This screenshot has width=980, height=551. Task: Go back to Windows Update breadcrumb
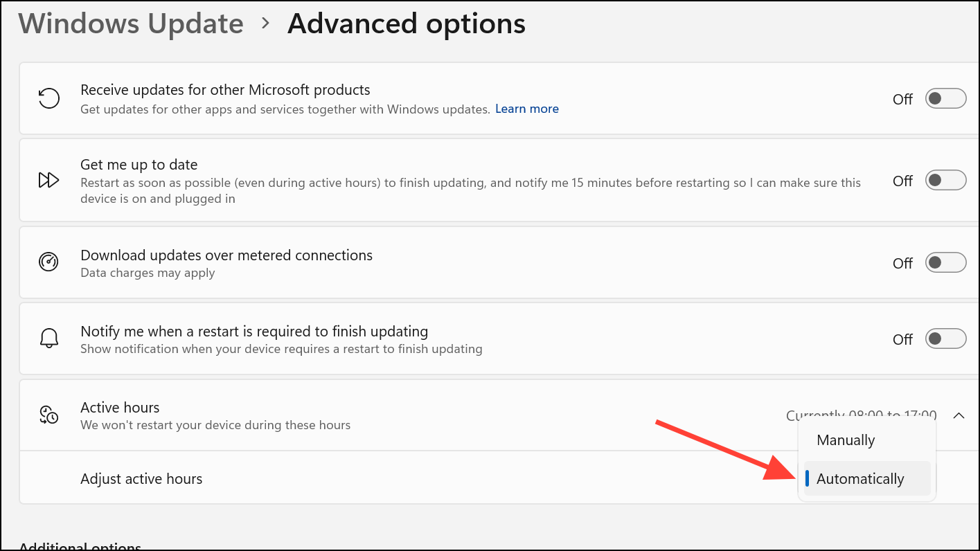(131, 24)
